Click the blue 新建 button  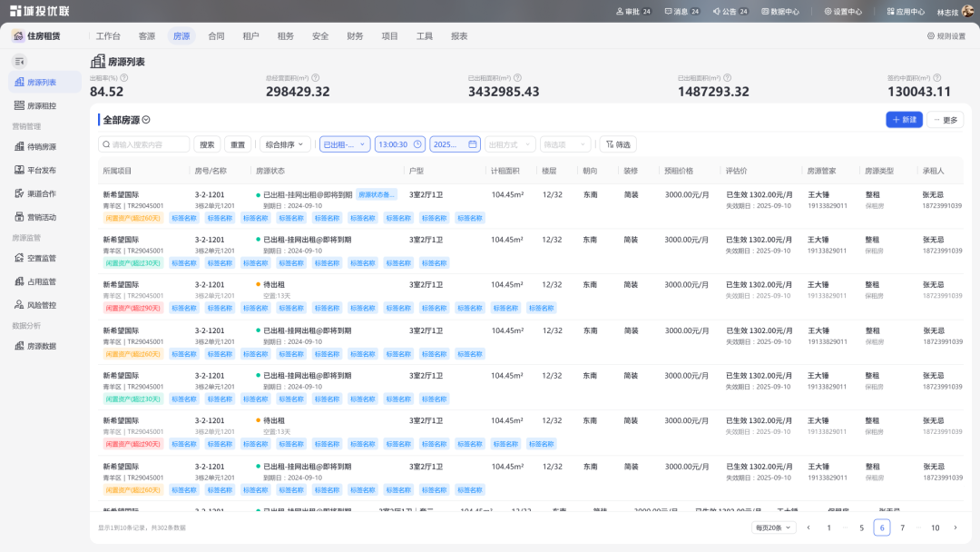click(903, 120)
